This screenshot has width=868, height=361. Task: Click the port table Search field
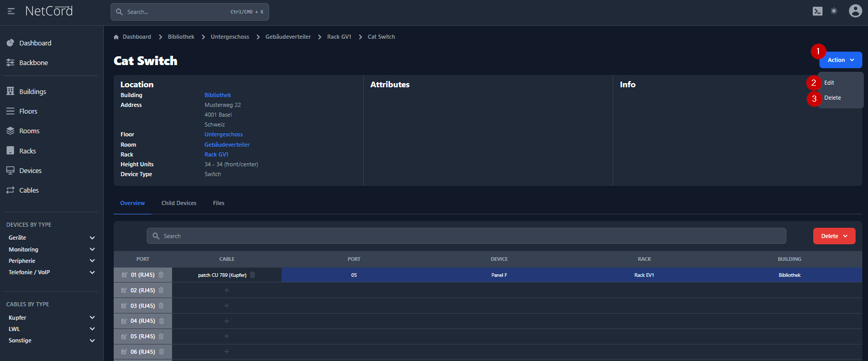[x=466, y=236]
